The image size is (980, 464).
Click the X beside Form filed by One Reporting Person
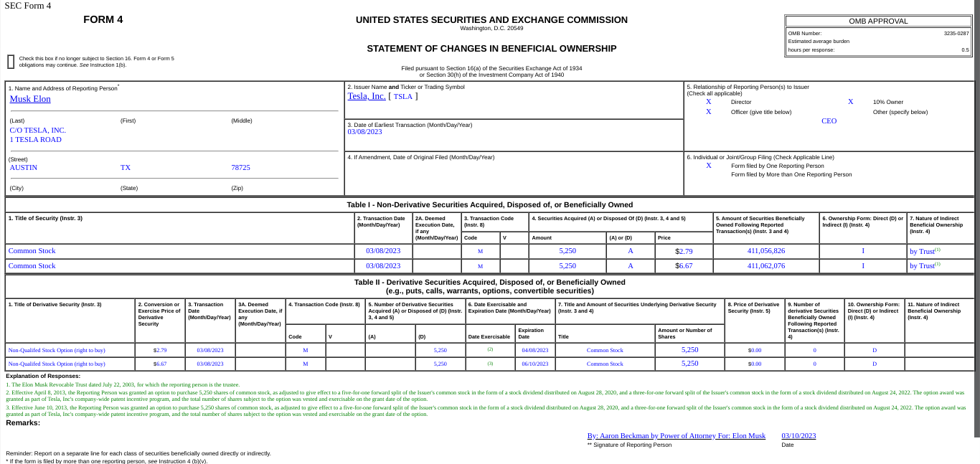pos(709,166)
